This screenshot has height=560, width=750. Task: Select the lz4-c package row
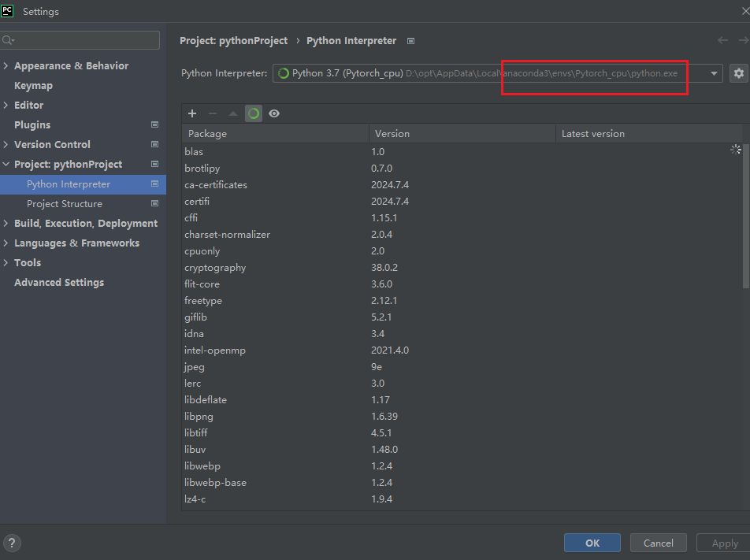462,499
